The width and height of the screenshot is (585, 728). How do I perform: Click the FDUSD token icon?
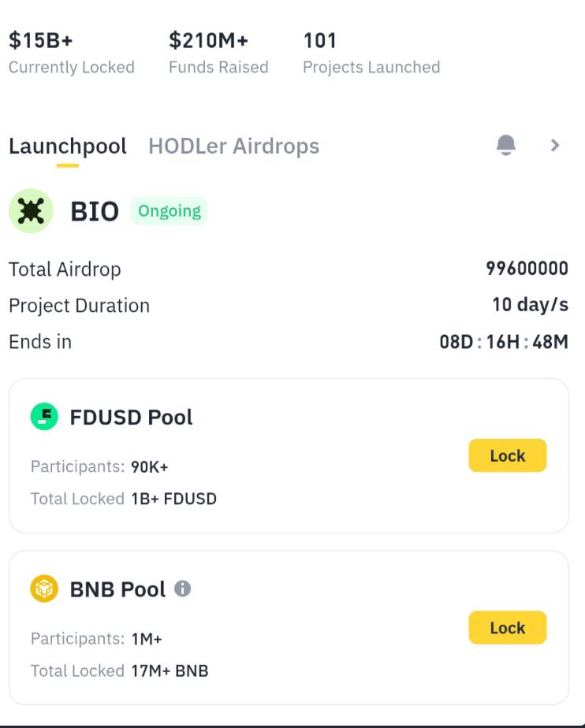[44, 417]
